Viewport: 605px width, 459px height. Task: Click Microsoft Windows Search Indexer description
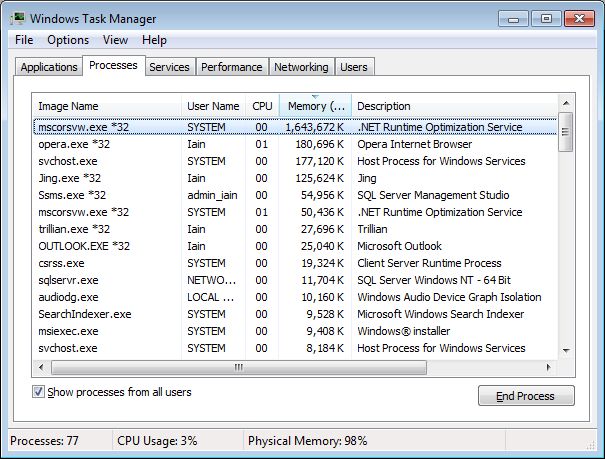[441, 314]
